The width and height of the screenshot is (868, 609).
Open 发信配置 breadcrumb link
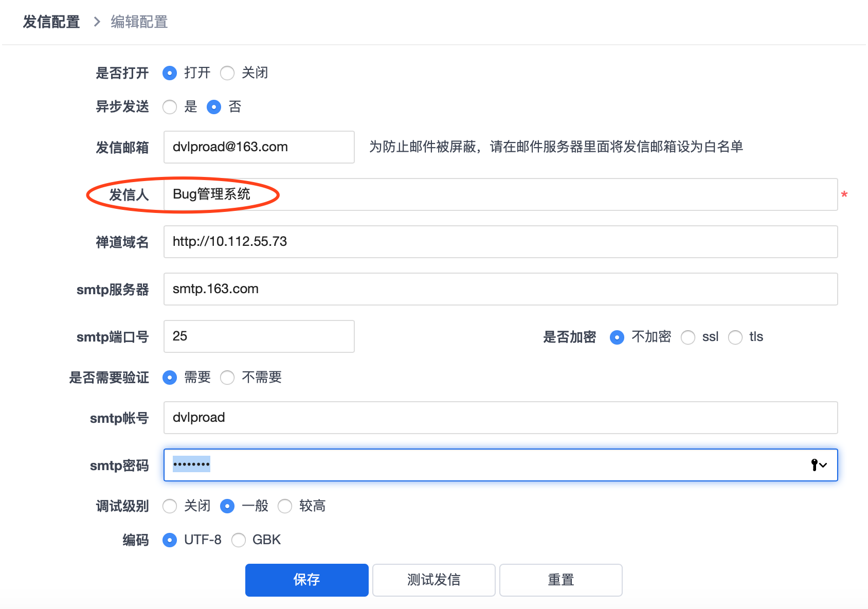(51, 22)
